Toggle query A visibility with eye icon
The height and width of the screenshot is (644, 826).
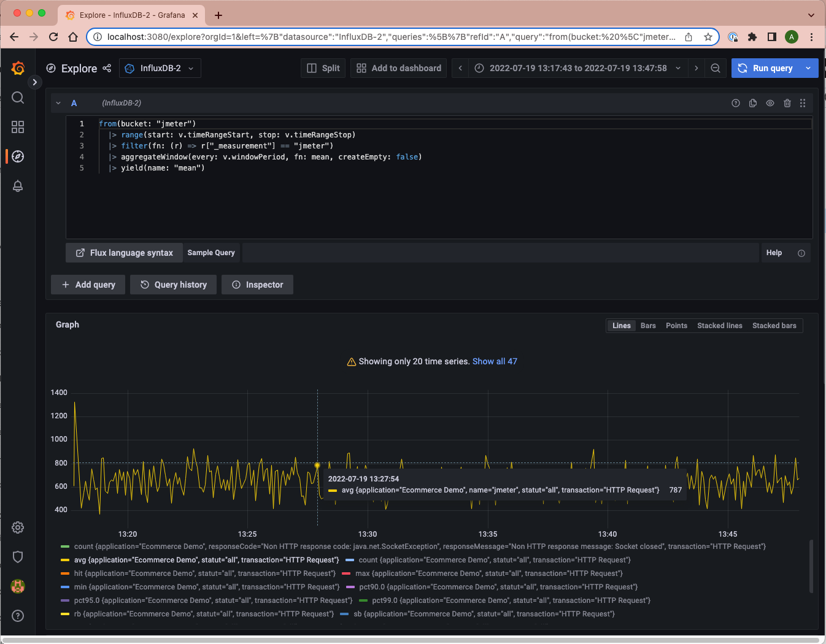[x=770, y=103]
